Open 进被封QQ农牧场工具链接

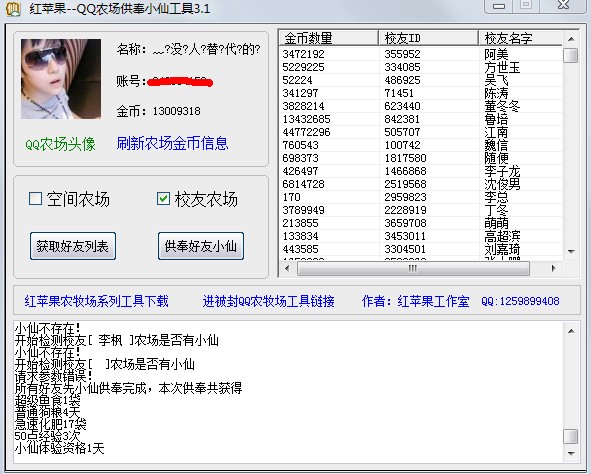(x=268, y=301)
